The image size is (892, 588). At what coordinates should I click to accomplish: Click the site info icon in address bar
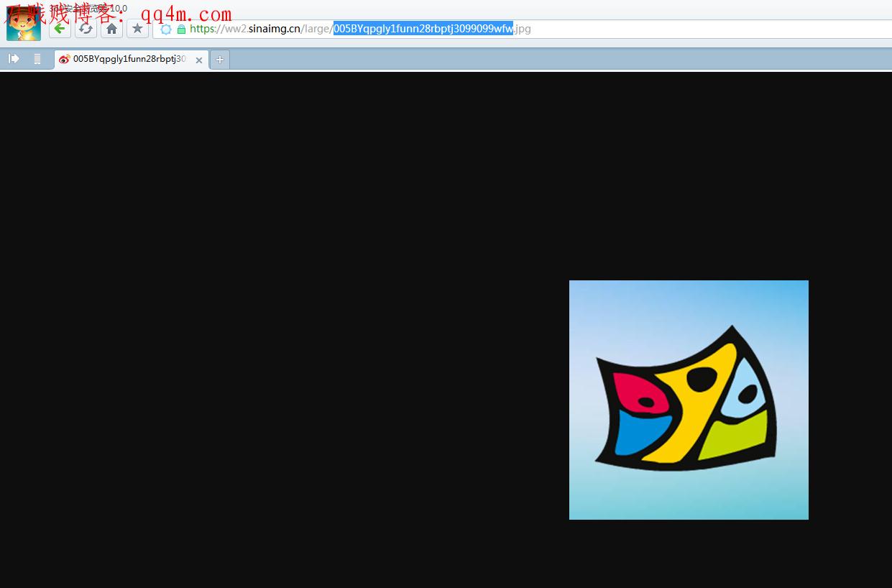coord(166,29)
